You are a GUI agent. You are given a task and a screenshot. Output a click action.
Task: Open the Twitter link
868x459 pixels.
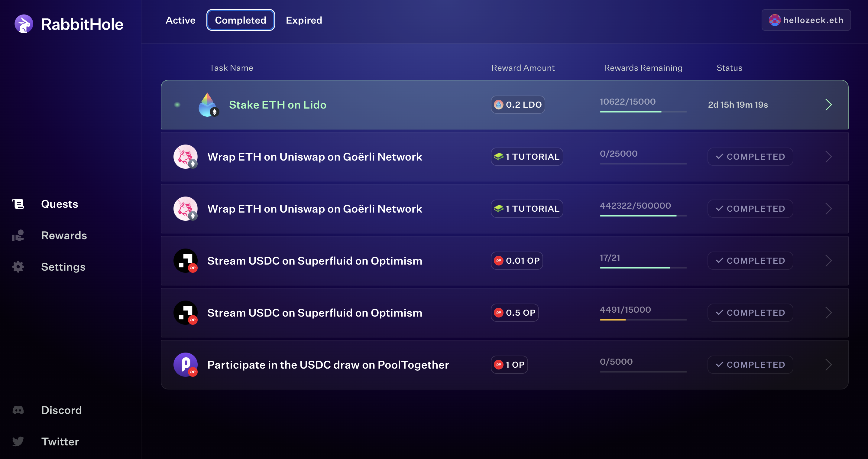point(60,441)
